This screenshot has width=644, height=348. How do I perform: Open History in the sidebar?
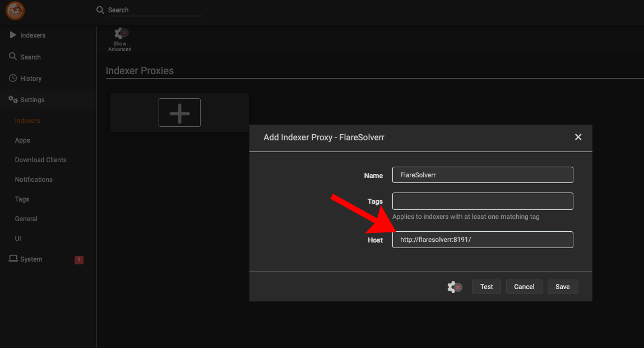(31, 79)
